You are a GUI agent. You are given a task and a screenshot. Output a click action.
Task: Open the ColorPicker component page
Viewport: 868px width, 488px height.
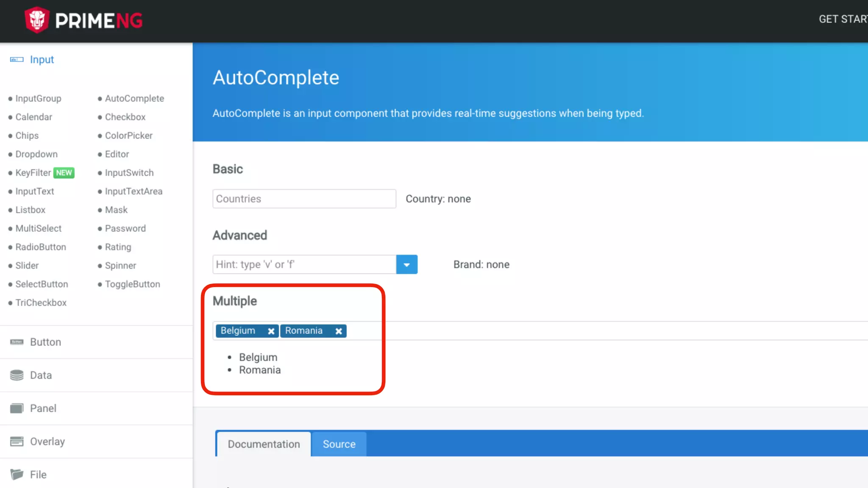click(128, 136)
